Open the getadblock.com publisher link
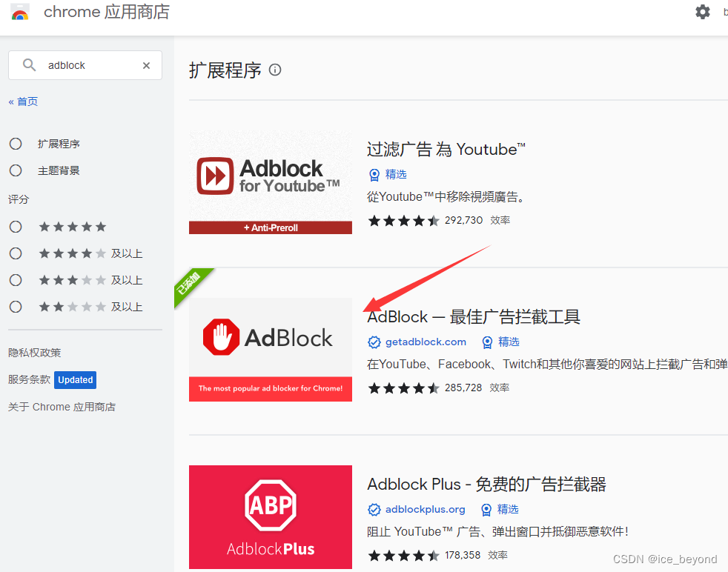This screenshot has width=728, height=572. coord(426,342)
